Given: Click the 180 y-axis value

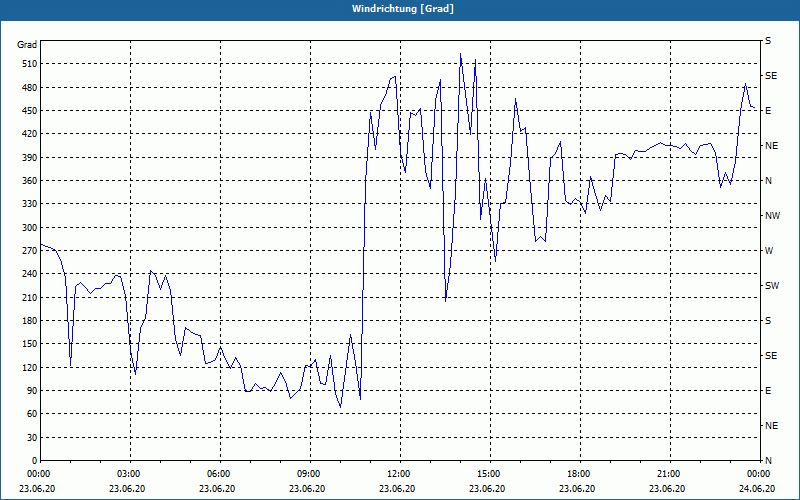Looking at the screenshot, I should tap(28, 321).
